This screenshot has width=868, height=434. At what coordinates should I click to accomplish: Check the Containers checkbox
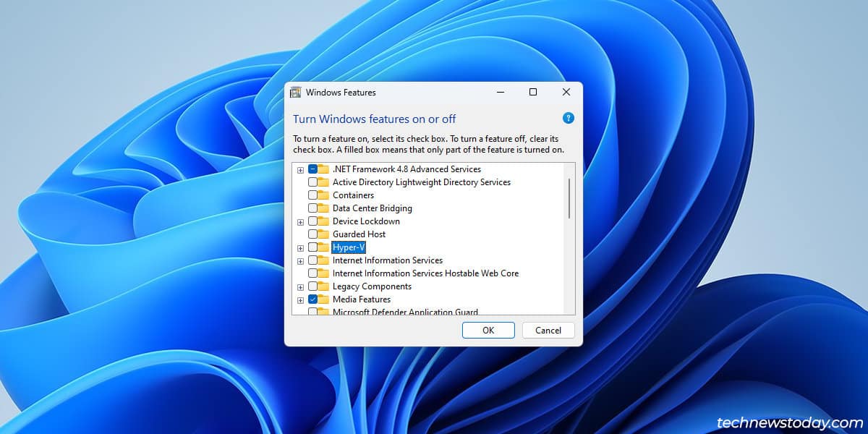point(312,195)
